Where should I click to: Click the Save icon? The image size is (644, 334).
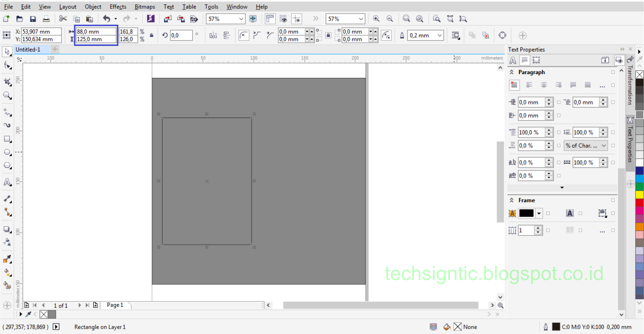pyautogui.click(x=33, y=19)
